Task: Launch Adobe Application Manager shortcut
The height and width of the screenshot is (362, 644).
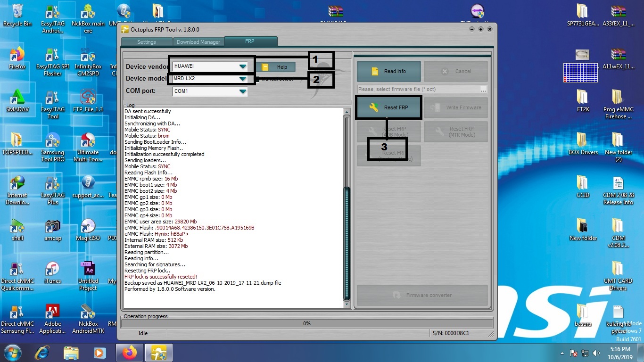Action: [x=53, y=319]
